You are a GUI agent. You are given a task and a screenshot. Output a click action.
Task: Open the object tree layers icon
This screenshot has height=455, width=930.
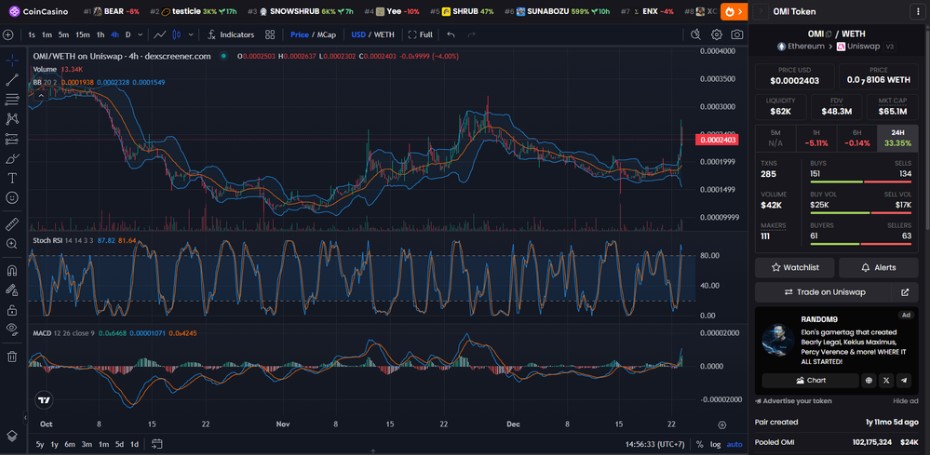[x=12, y=435]
